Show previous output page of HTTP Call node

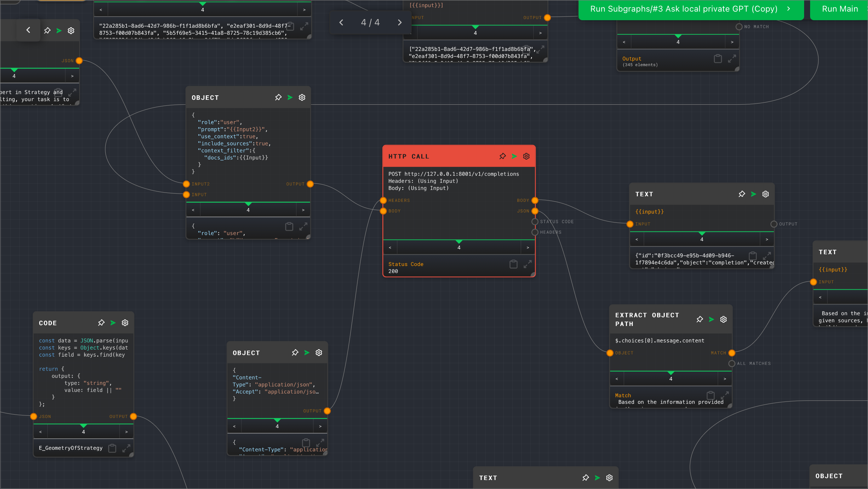(390, 247)
